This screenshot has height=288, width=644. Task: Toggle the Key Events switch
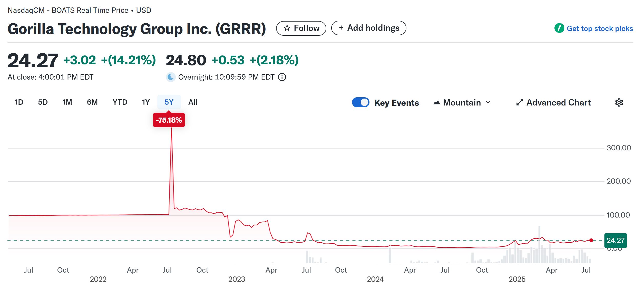(360, 102)
